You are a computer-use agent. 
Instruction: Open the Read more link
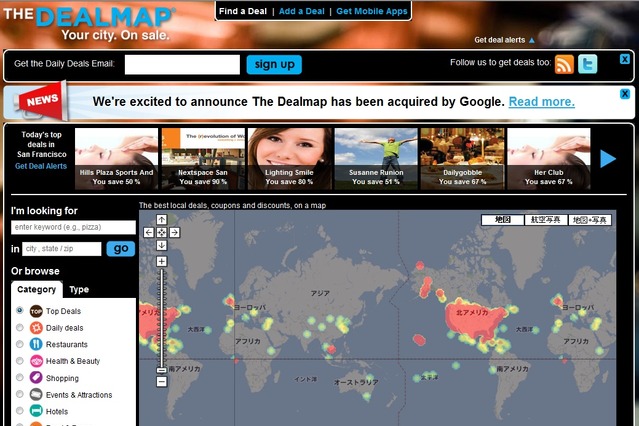point(542,102)
